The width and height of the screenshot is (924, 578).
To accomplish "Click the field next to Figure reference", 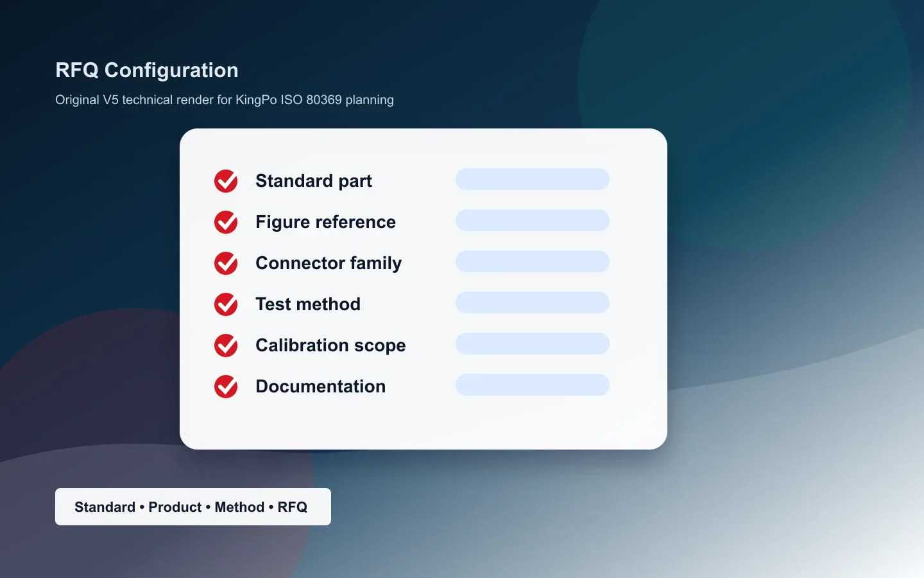I will pos(533,220).
